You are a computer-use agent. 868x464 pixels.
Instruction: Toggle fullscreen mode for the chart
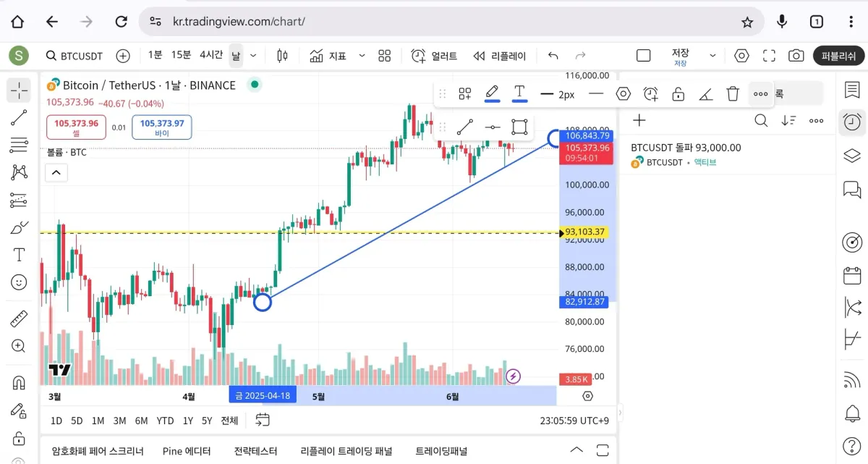pos(769,56)
